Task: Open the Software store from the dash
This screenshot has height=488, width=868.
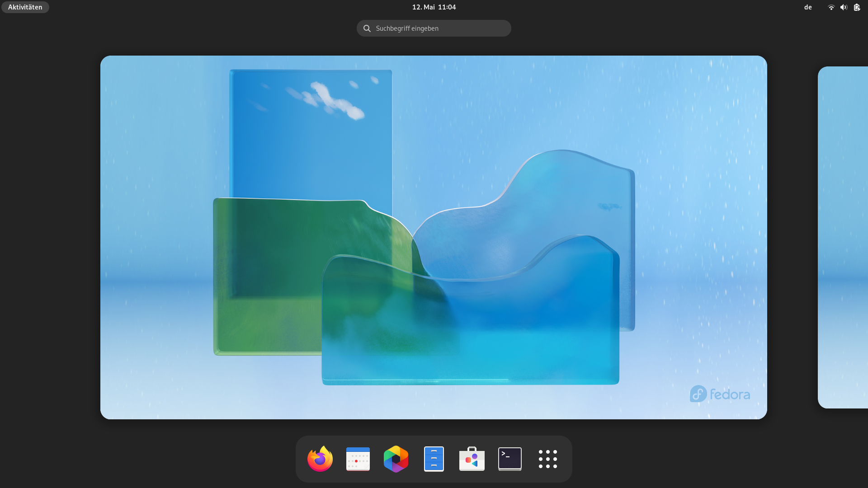Action: [472, 459]
